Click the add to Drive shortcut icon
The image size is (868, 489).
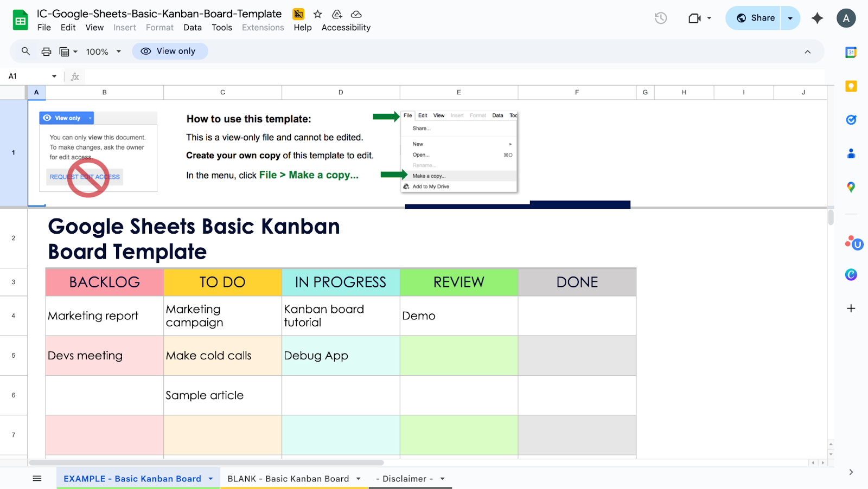[x=337, y=14]
